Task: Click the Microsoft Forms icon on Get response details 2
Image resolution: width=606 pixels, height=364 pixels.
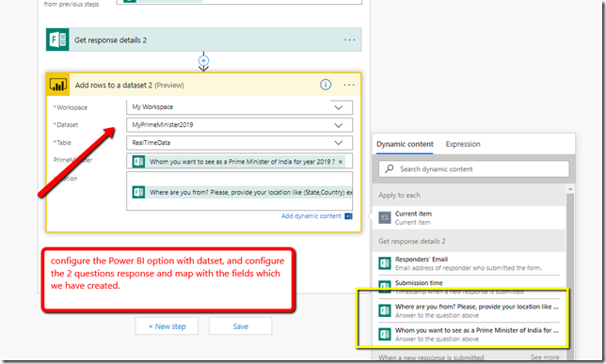Action: pyautogui.click(x=58, y=40)
